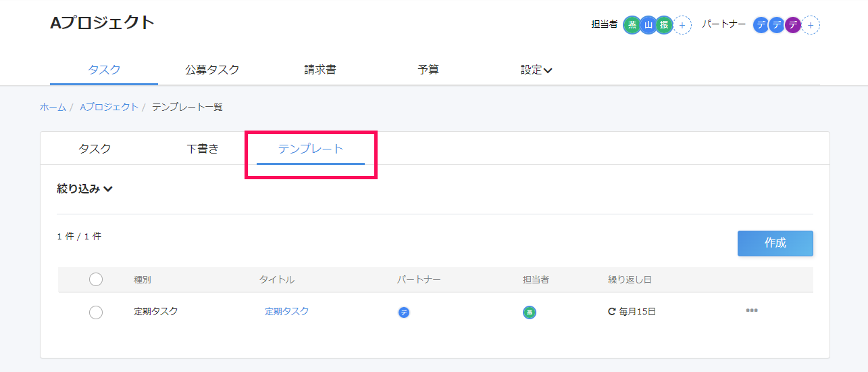Click the 種別 column header
The height and width of the screenshot is (372, 868).
pyautogui.click(x=143, y=279)
